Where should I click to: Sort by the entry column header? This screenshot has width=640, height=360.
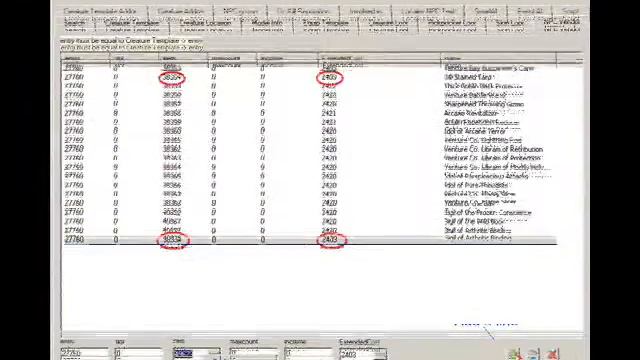(85, 59)
